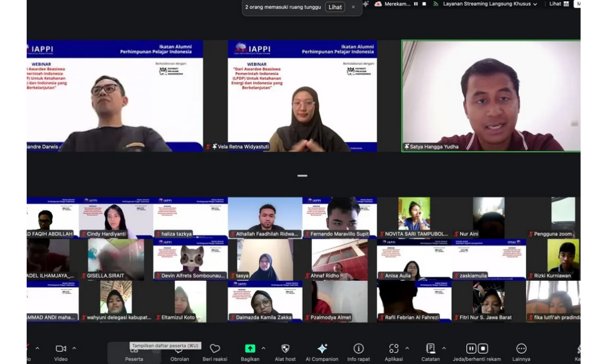This screenshot has height=364, width=607.
Task: Open the Lainnya more options menu
Action: click(521, 349)
